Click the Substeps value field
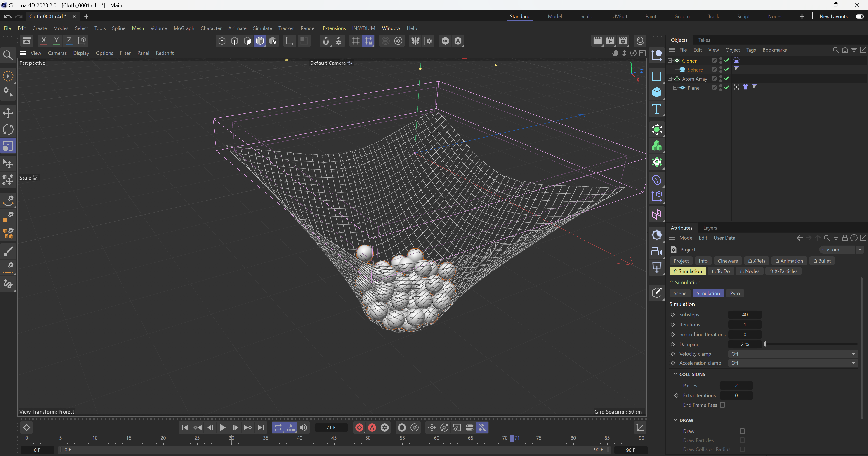Screen dimensions: 868x456 click(x=745, y=315)
